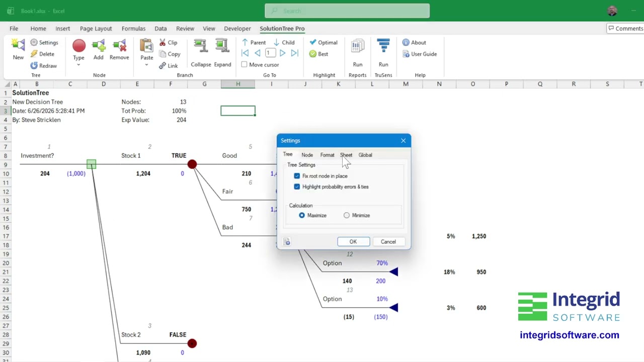Click the node number input box
The width and height of the screenshot is (644, 362).
point(270,53)
